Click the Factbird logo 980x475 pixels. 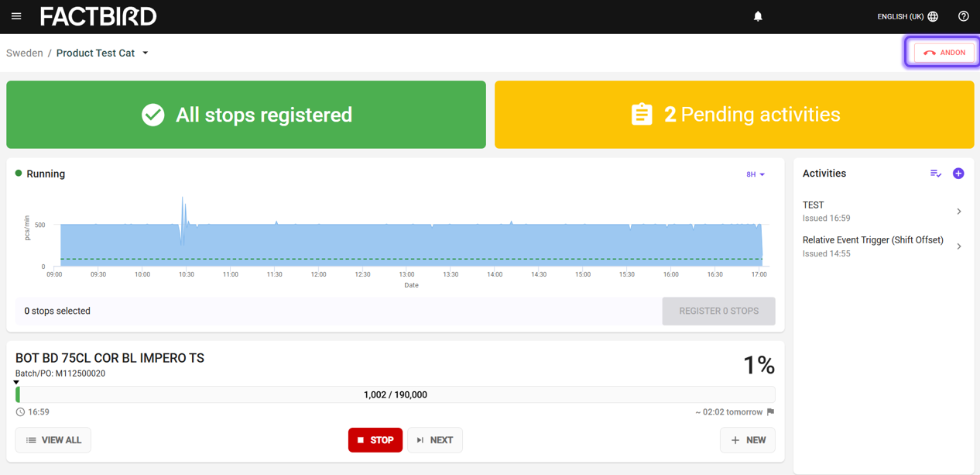coord(98,15)
